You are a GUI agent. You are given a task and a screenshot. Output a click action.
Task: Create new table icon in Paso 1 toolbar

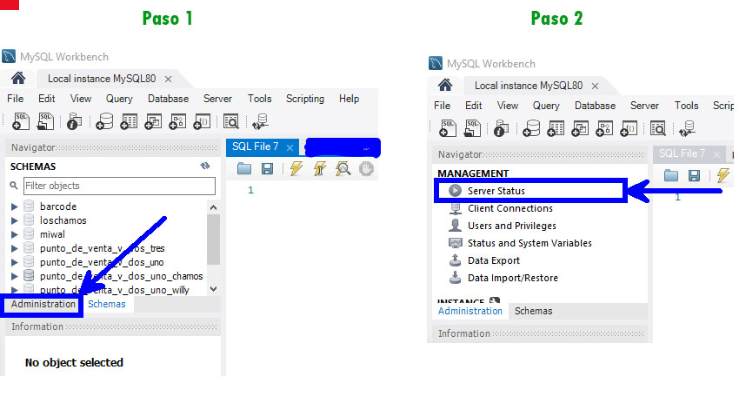(129, 121)
